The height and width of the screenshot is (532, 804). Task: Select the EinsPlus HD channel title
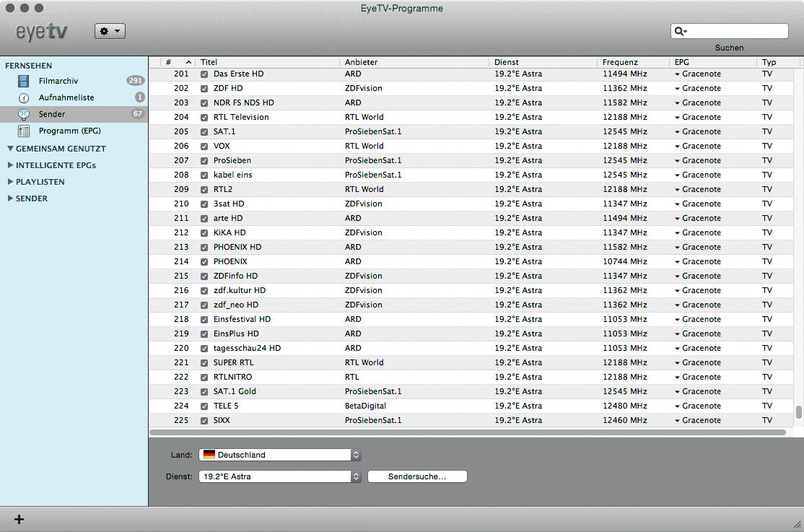[237, 333]
